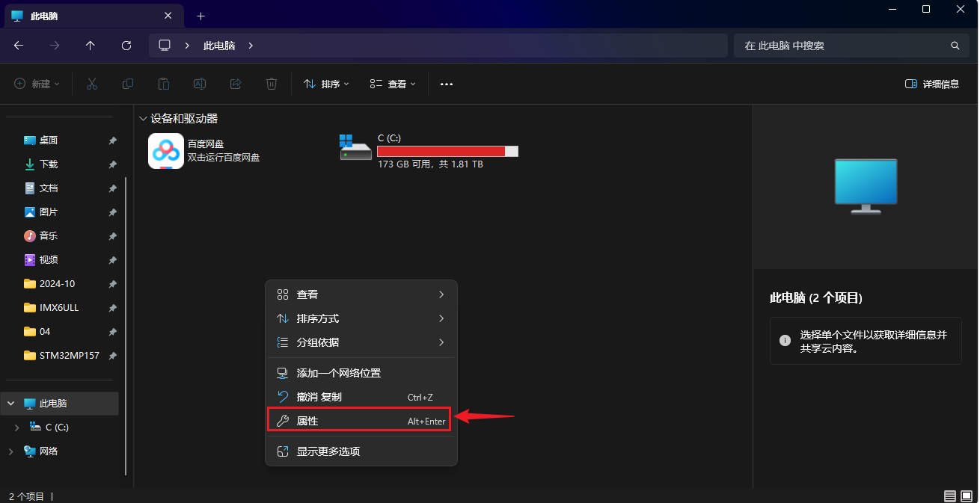
Task: Collapse the 设备和驱动器 group
Action: (x=143, y=118)
